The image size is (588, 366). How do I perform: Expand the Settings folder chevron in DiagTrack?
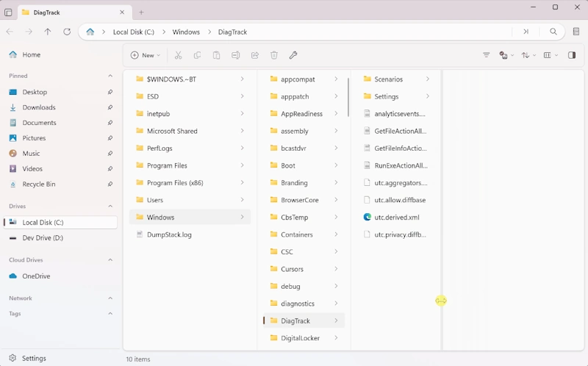pyautogui.click(x=428, y=96)
